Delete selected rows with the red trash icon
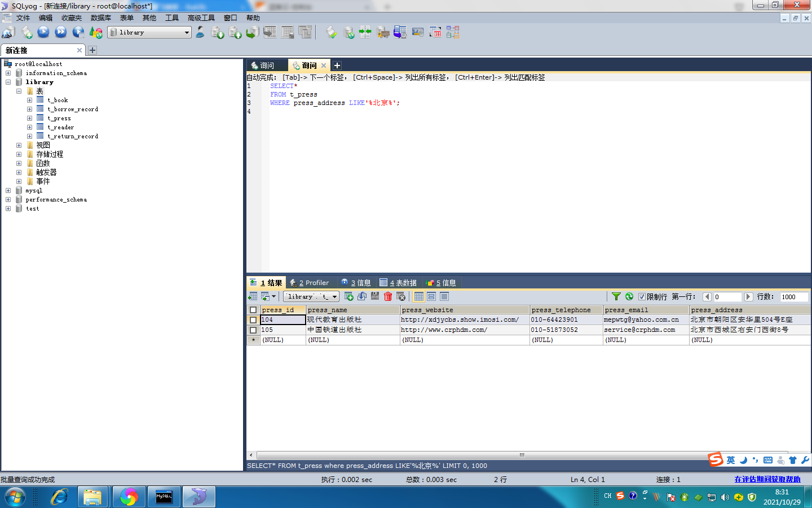The width and height of the screenshot is (812, 508). (x=388, y=296)
